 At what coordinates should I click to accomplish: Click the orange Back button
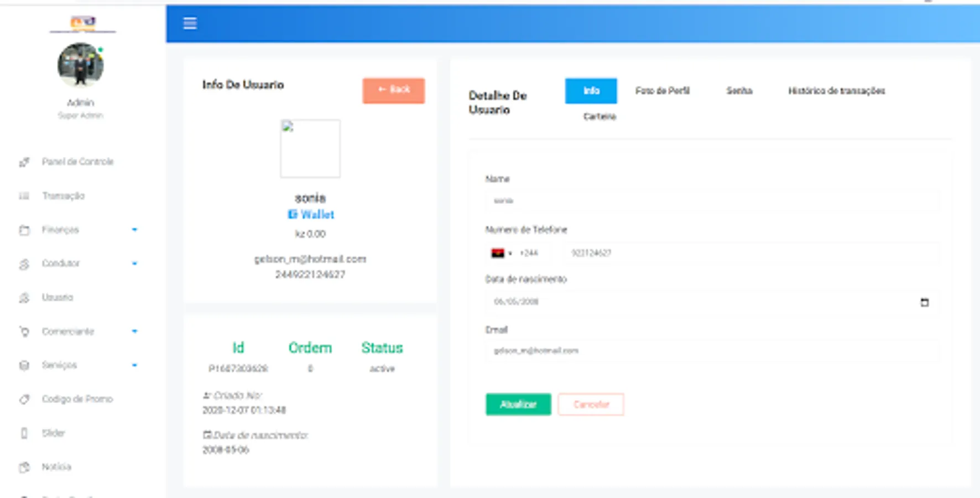point(394,91)
